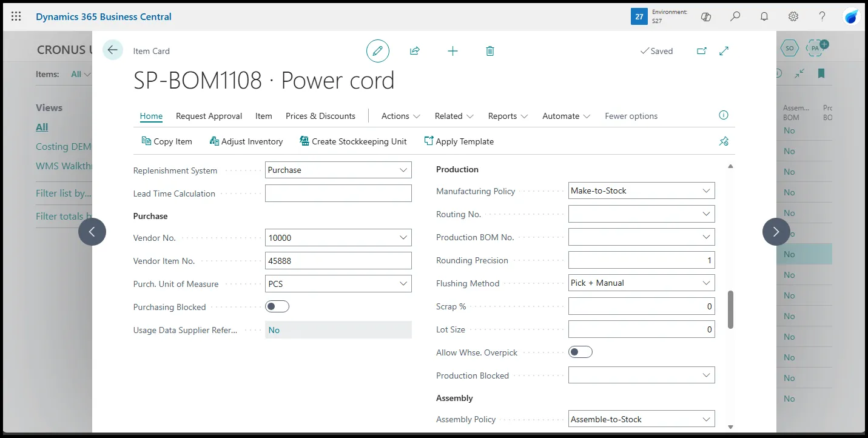Open Flushing Method dropdown
868x438 pixels.
(x=706, y=283)
